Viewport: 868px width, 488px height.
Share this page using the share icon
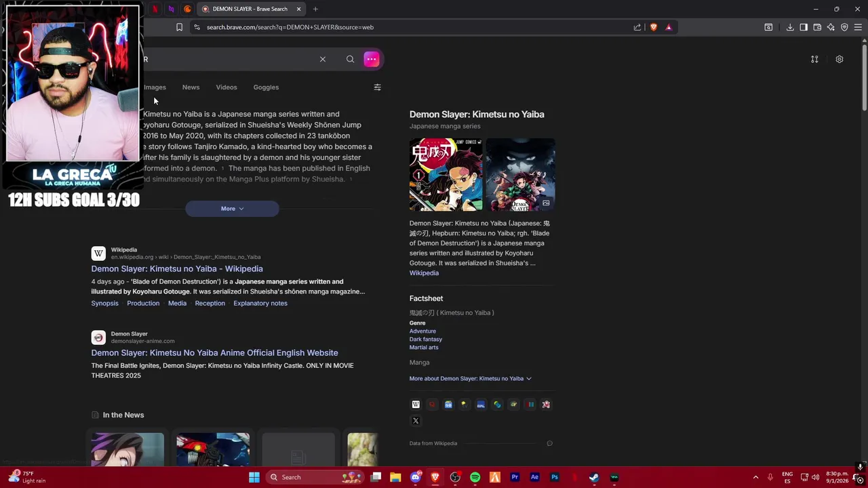pos(637,27)
